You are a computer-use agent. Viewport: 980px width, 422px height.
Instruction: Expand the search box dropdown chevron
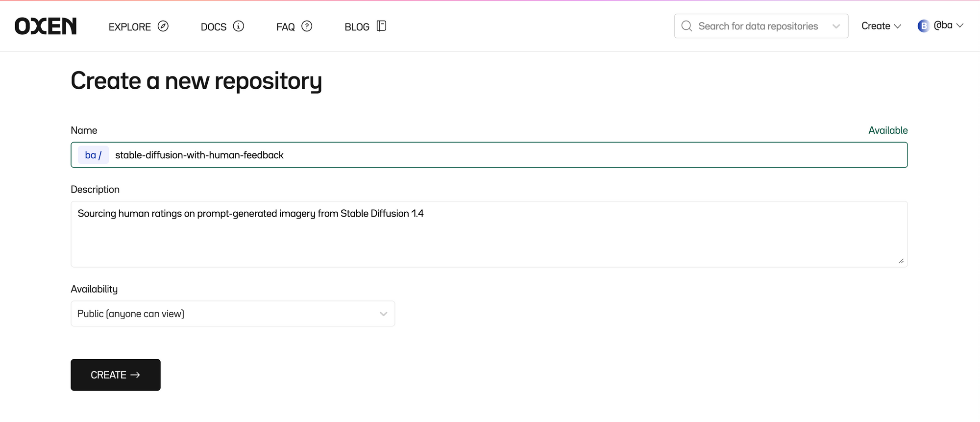click(836, 26)
